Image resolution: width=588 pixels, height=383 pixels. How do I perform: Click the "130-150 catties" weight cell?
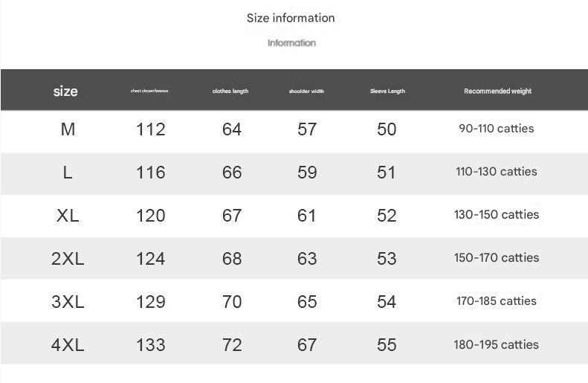497,215
